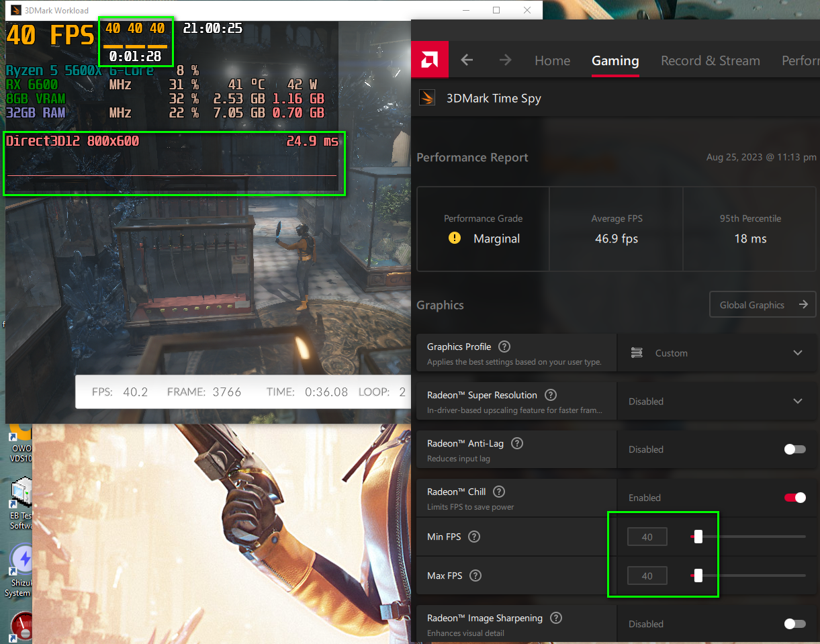The width and height of the screenshot is (820, 644).
Task: Click the Max FPS slider handle
Action: (x=698, y=576)
